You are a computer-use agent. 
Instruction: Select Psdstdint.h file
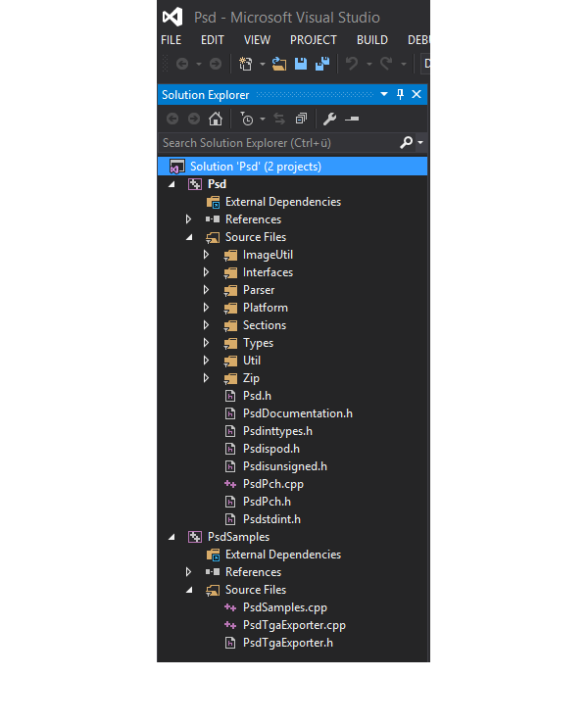pos(271,519)
